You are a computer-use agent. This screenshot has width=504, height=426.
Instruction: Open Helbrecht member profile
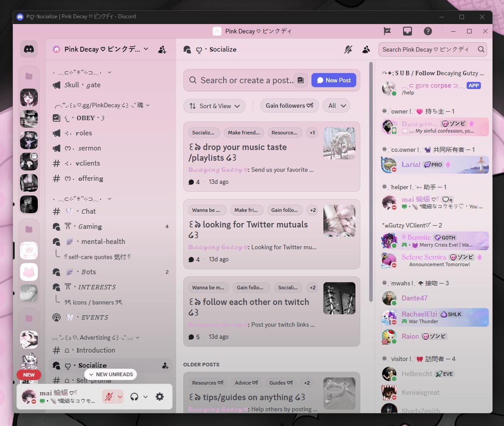(x=435, y=374)
